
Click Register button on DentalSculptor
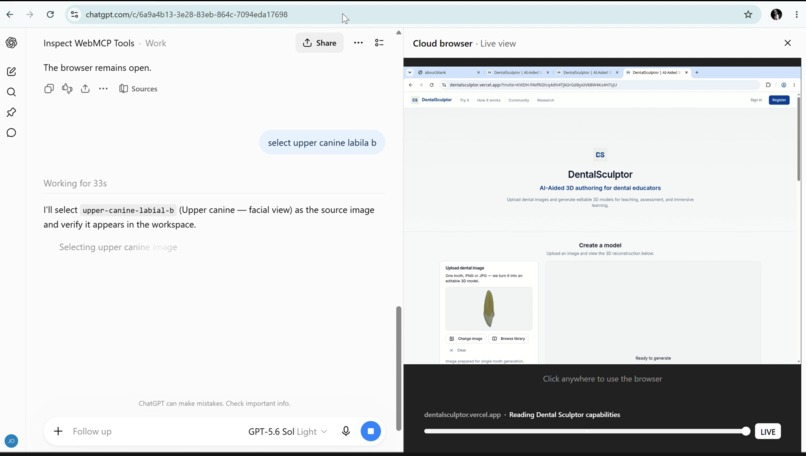(779, 100)
